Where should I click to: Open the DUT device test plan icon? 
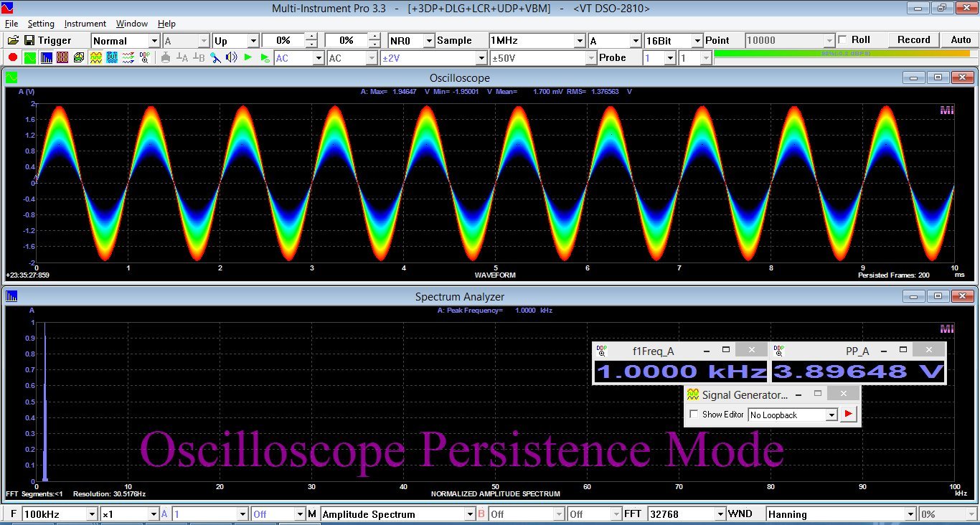[x=112, y=57]
